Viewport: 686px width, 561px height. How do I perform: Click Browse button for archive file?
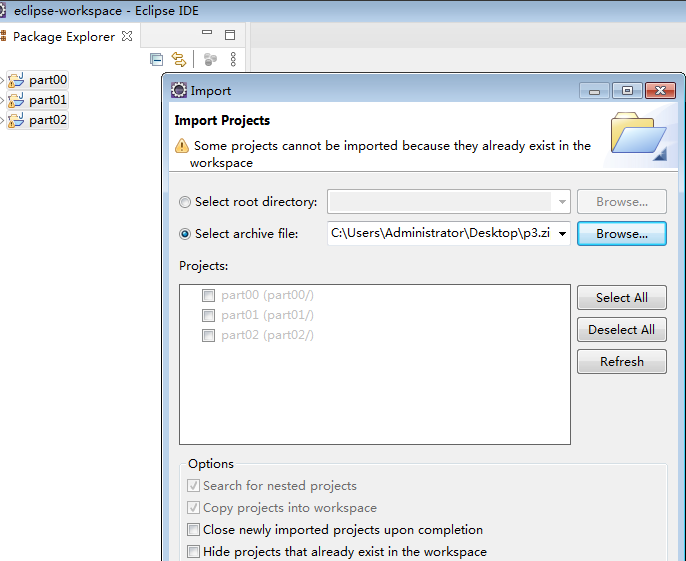[x=622, y=234]
